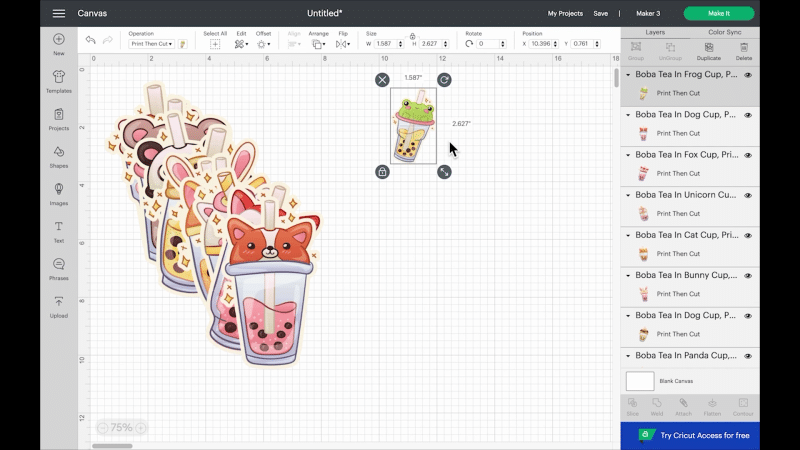The image size is (800, 450).
Task: Click the Y position input field
Action: pos(582,44)
